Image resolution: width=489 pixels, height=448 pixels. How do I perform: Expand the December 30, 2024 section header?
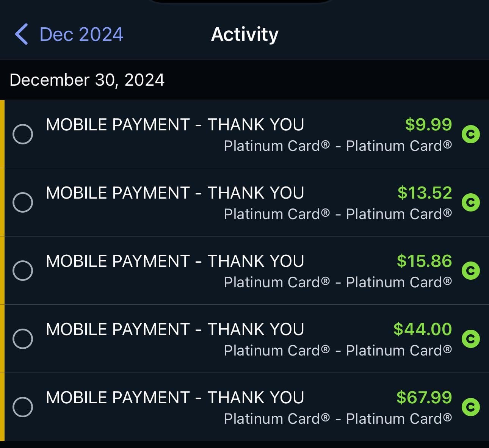coord(88,80)
